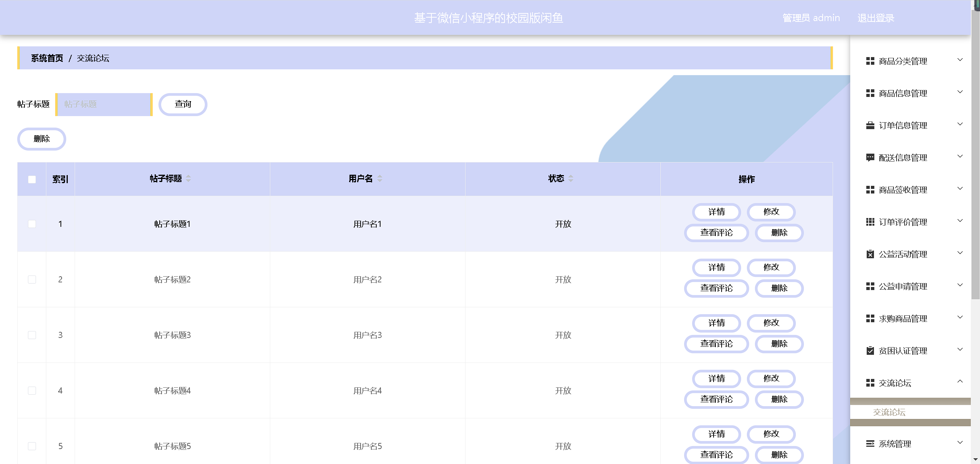Click the chat bubble icon beside 配送信息管理

(x=870, y=157)
